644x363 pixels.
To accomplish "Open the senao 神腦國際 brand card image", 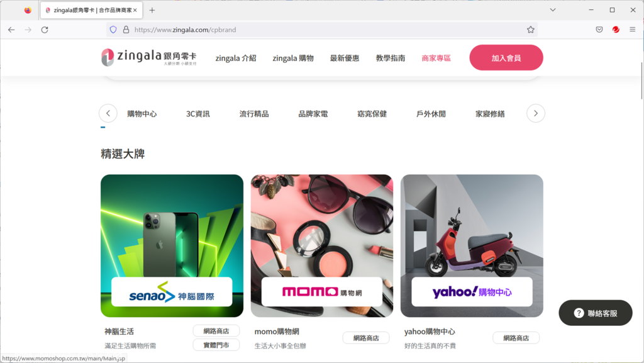I will pyautogui.click(x=172, y=245).
